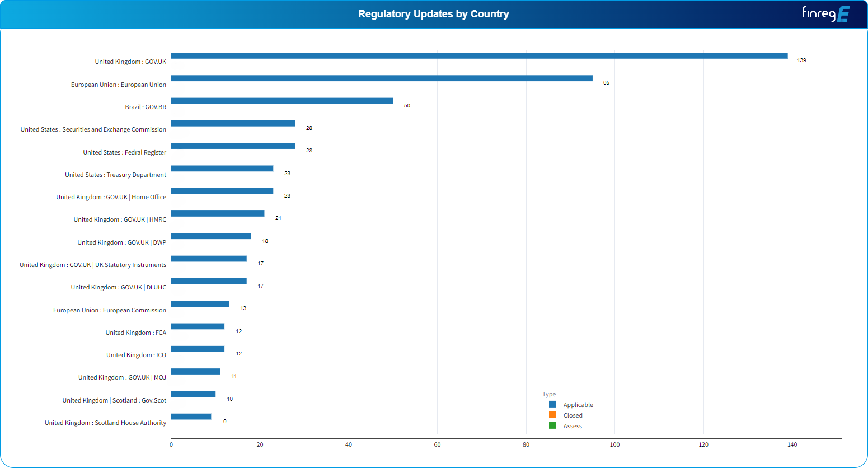The image size is (868, 468).
Task: Click the x-axis tick label 100
Action: 614,444
